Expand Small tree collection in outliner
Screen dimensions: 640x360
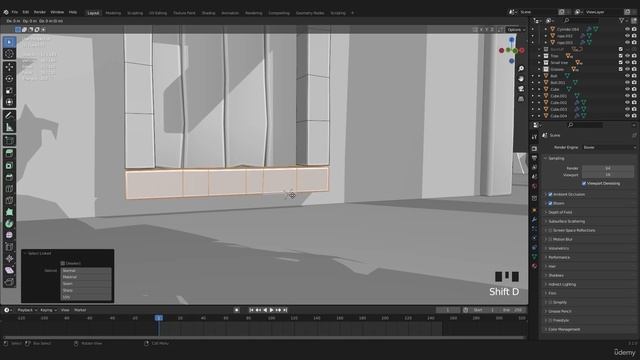pos(539,62)
